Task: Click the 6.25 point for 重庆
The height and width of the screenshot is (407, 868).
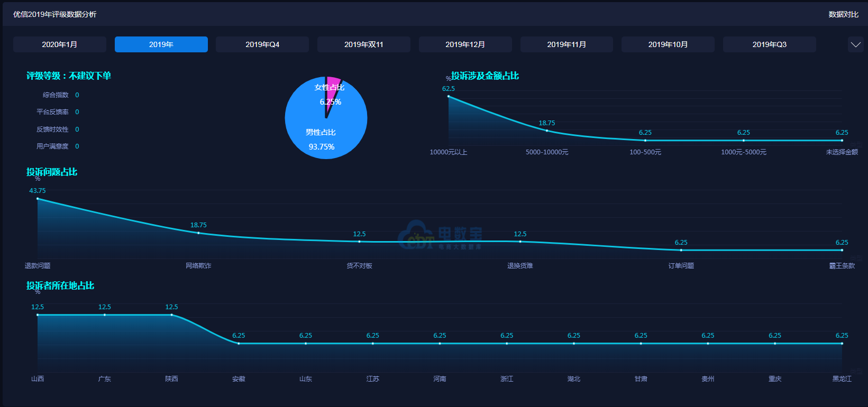Action: coord(775,343)
